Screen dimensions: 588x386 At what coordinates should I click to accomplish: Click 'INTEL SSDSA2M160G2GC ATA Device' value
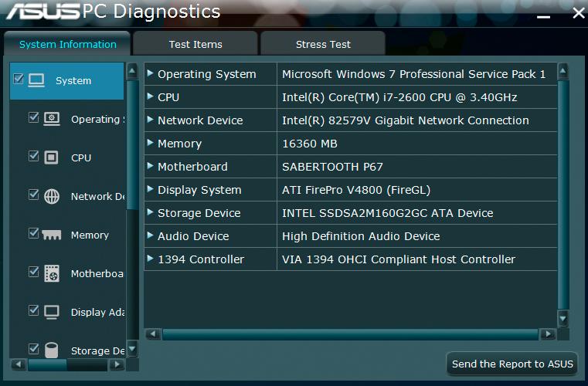coord(387,213)
